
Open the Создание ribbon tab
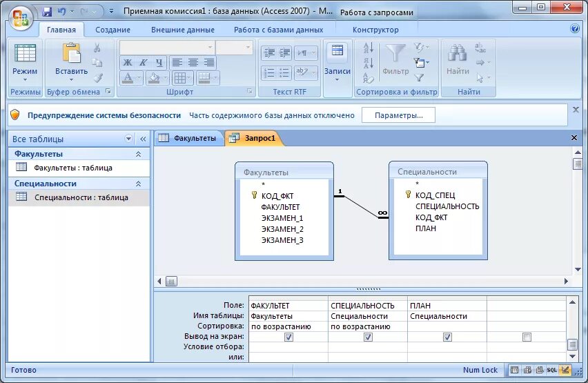pos(113,30)
